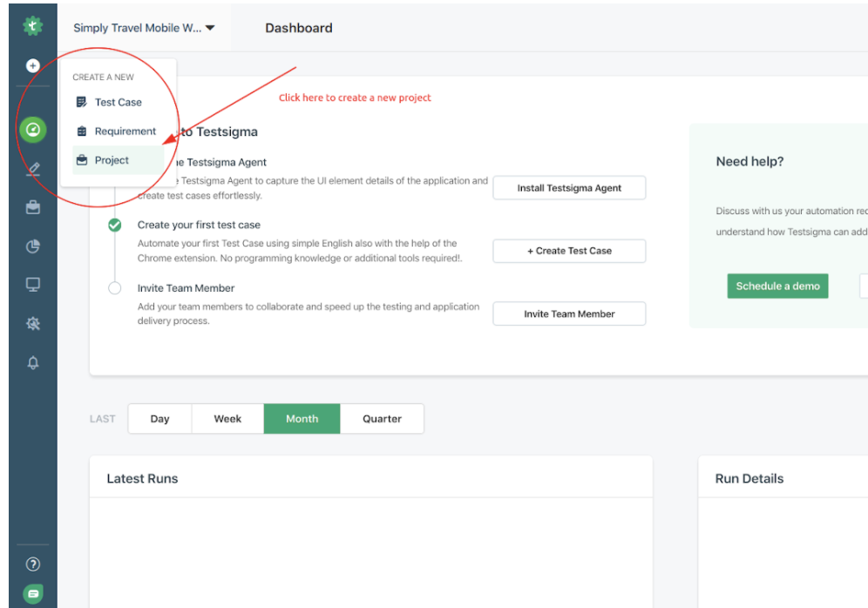
Task: Select Requirement from Create a New menu
Action: click(x=118, y=132)
